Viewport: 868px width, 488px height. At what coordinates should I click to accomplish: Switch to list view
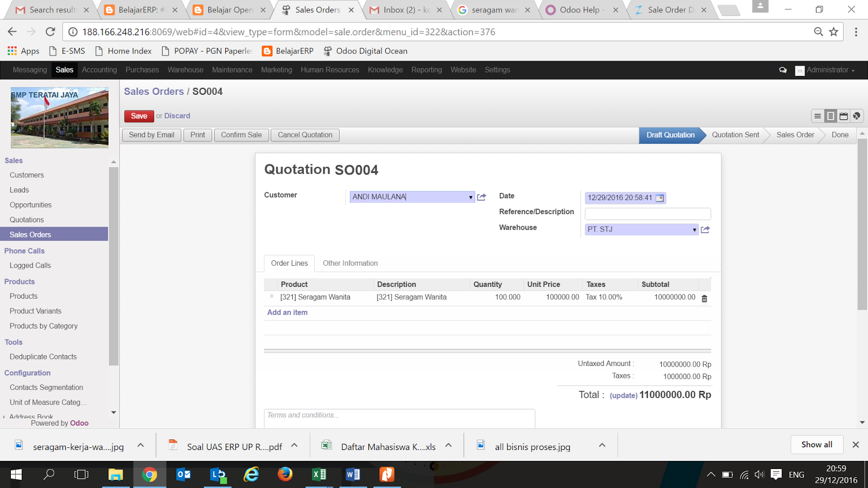(818, 116)
